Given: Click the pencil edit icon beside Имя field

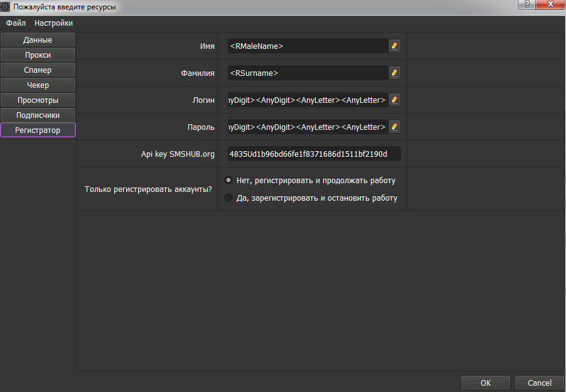Looking at the screenshot, I should pos(395,46).
